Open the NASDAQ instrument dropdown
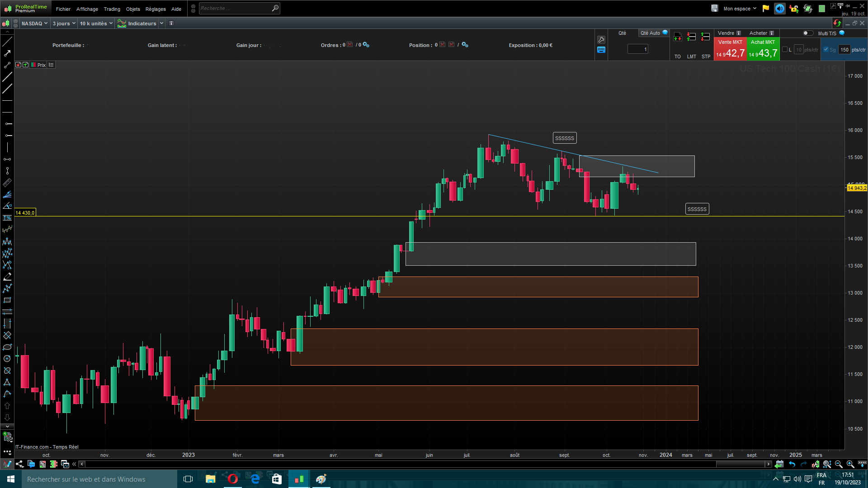Image resolution: width=868 pixels, height=488 pixels. [x=34, y=23]
